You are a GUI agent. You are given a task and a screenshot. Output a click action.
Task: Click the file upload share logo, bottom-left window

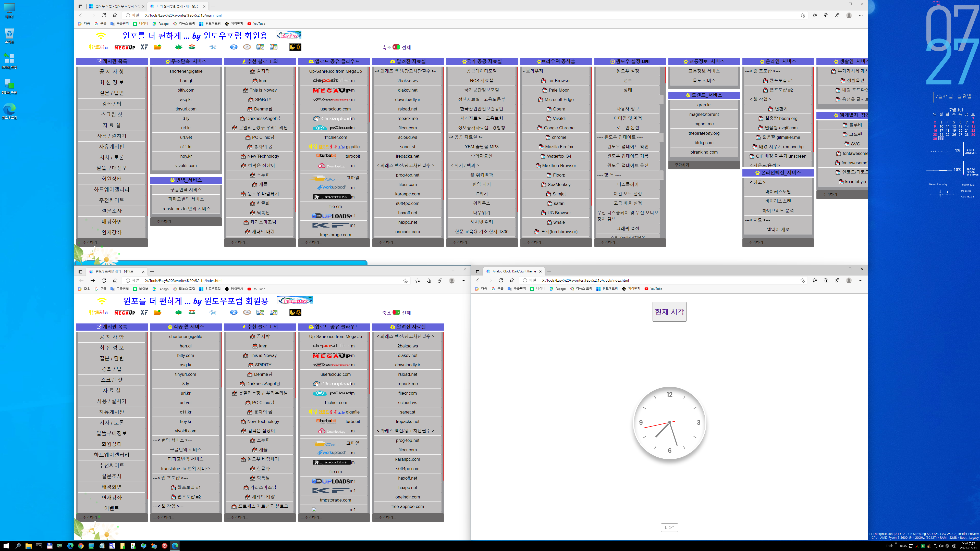[99, 312]
